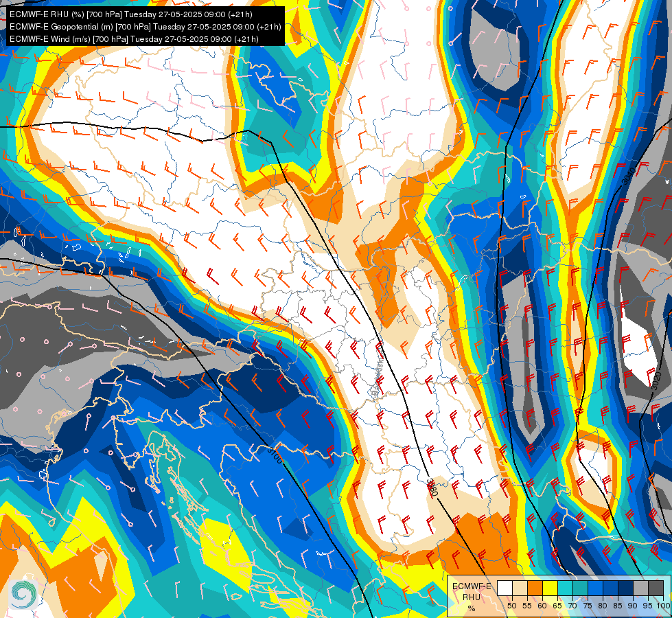The height and width of the screenshot is (618, 672).
Task: Select the orange 55-60% legend swatch
Action: [535, 588]
